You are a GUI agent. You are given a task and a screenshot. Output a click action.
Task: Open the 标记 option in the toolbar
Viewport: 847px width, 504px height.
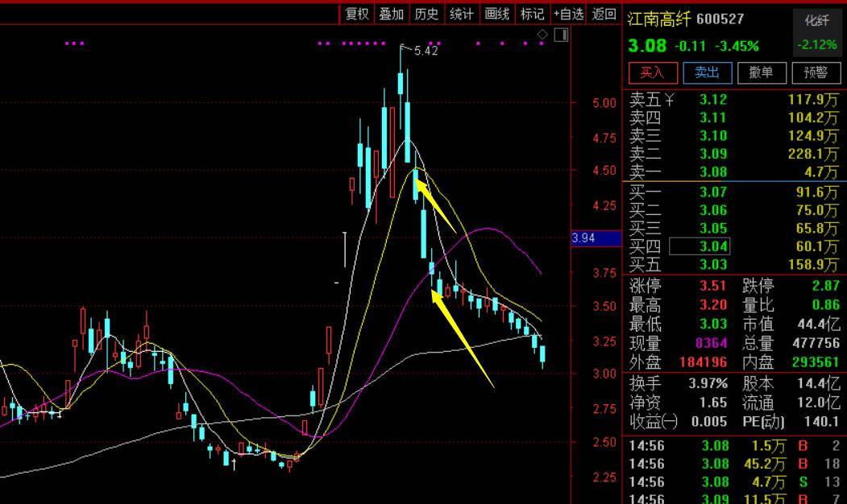(532, 14)
